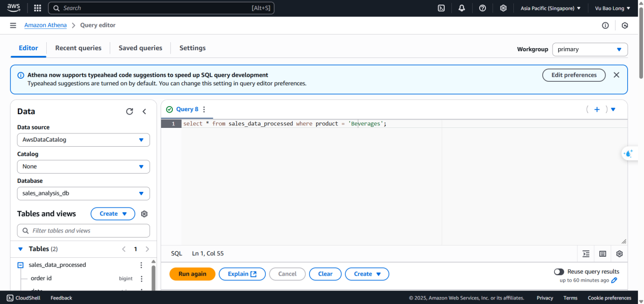The height and width of the screenshot is (304, 644).
Task: Switch to the Editor tab
Action: (28, 48)
